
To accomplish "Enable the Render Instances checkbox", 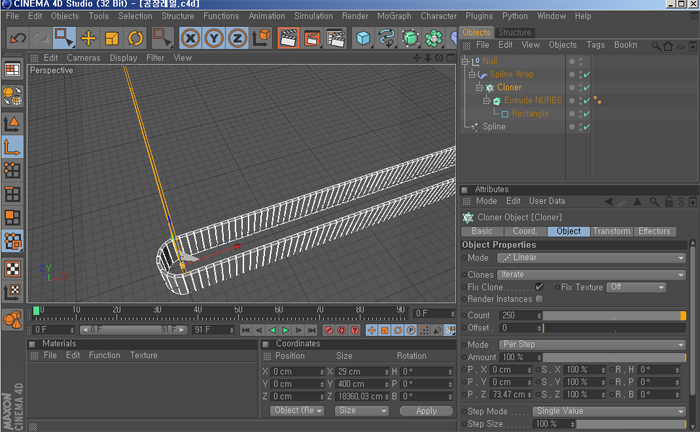I will pos(539,299).
